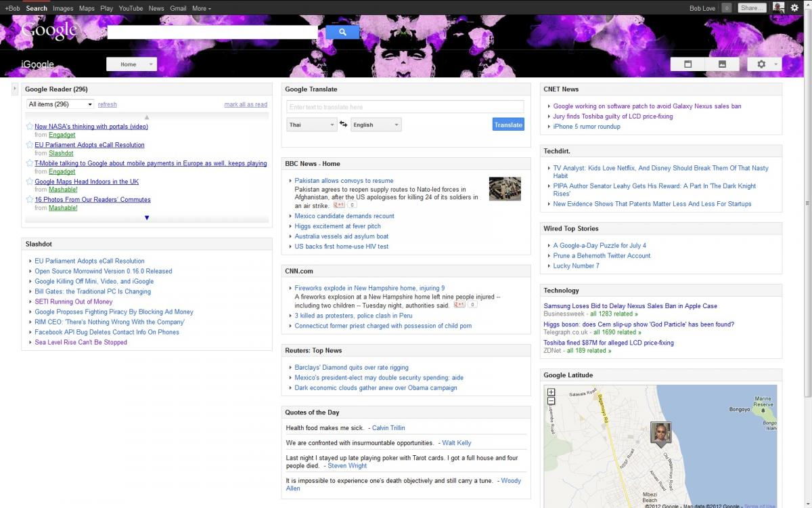Click the user photo marker on map

660,433
